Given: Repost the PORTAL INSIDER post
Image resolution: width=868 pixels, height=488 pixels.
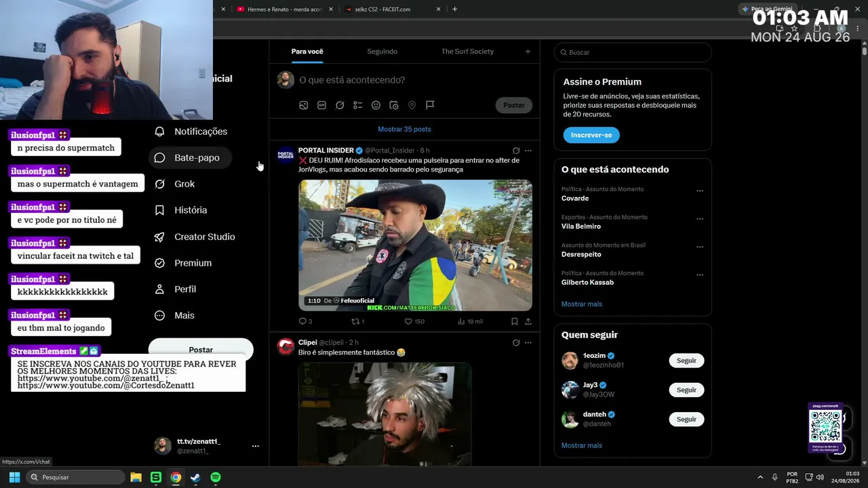Looking at the screenshot, I should 357,321.
